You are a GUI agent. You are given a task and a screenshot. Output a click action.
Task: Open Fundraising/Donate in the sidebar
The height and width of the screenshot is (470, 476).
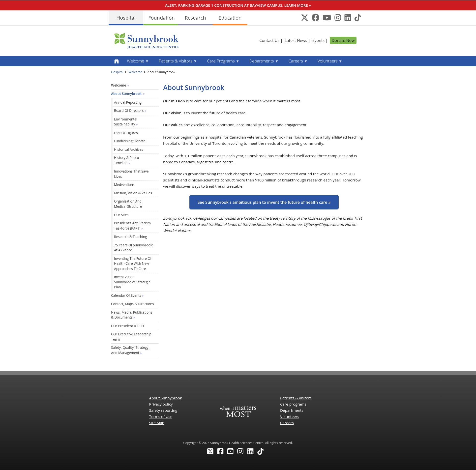point(130,141)
